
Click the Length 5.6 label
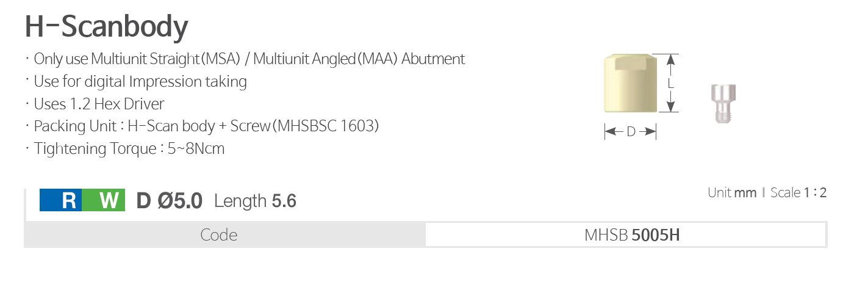click(x=255, y=200)
